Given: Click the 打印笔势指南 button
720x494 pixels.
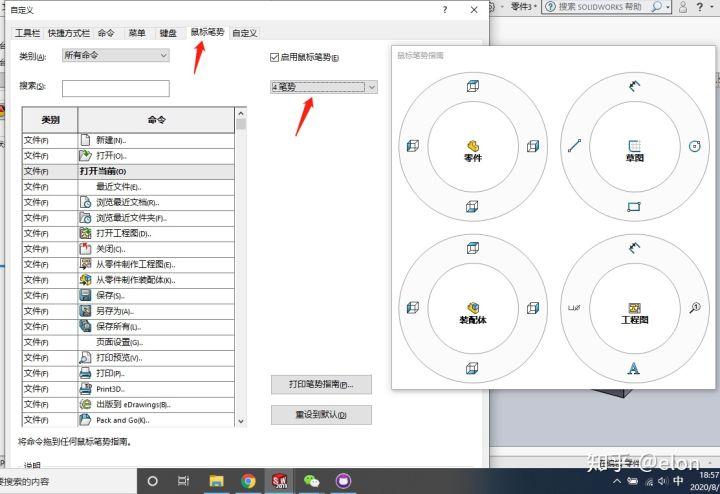Looking at the screenshot, I should coord(321,385).
